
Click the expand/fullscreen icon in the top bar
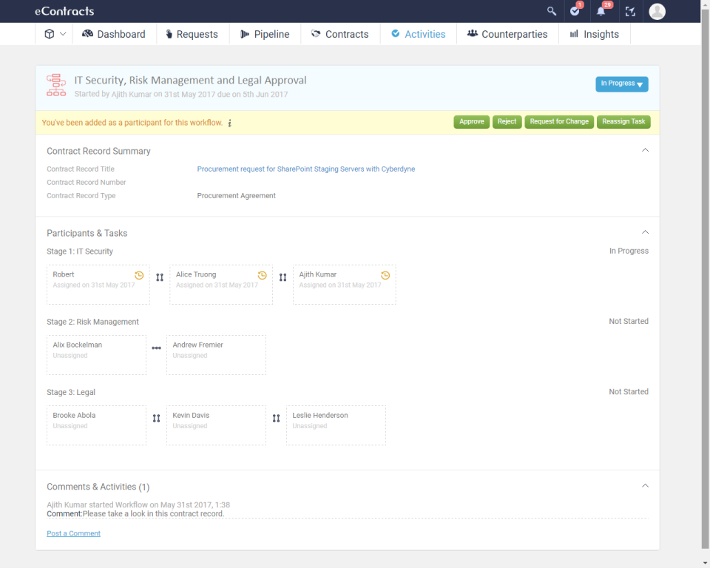pyautogui.click(x=629, y=11)
